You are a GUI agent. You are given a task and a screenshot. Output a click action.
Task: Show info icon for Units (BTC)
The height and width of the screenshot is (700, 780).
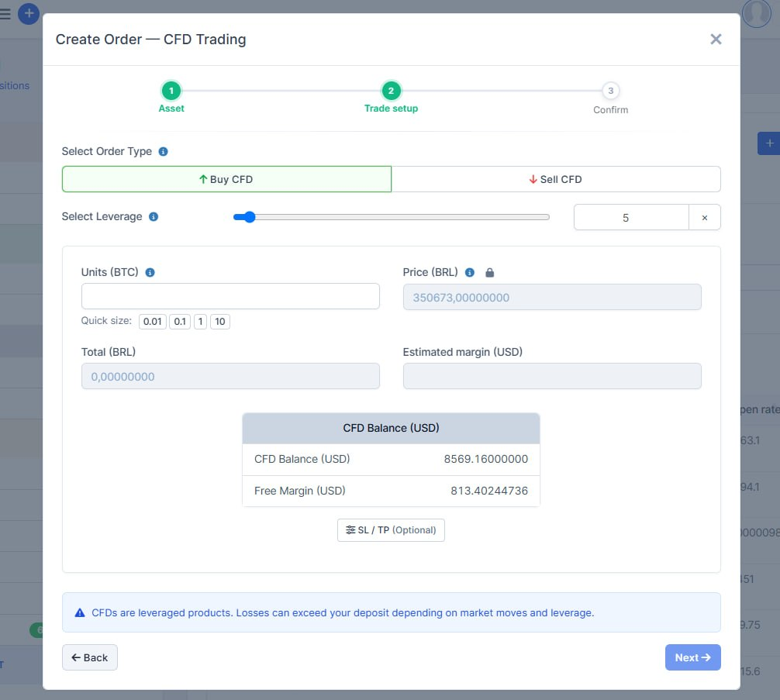tap(150, 273)
